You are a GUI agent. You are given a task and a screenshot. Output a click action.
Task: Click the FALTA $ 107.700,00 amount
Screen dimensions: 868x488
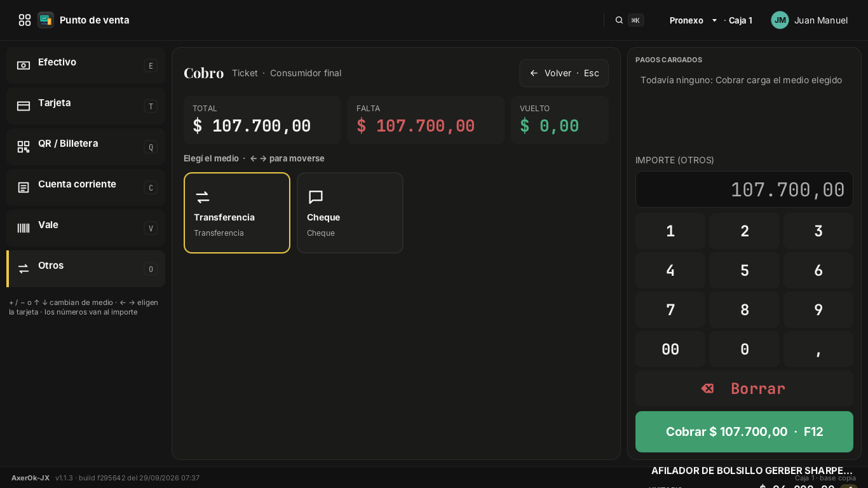[416, 126]
